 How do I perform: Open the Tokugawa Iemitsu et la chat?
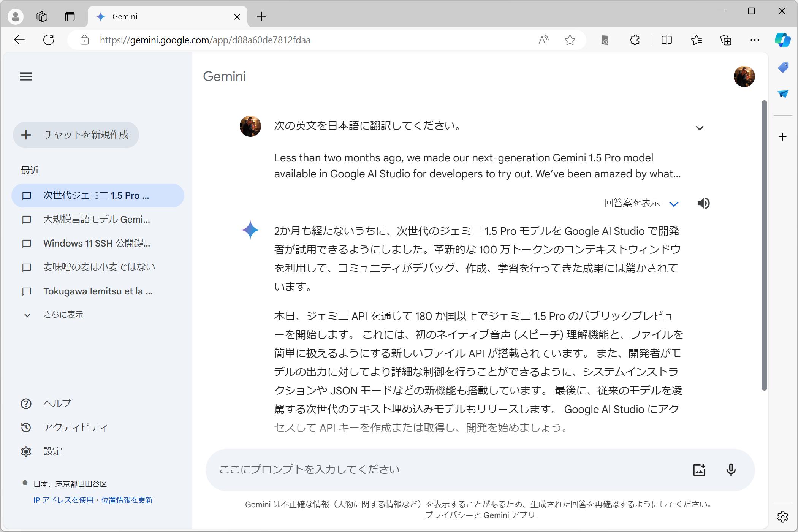pyautogui.click(x=98, y=291)
